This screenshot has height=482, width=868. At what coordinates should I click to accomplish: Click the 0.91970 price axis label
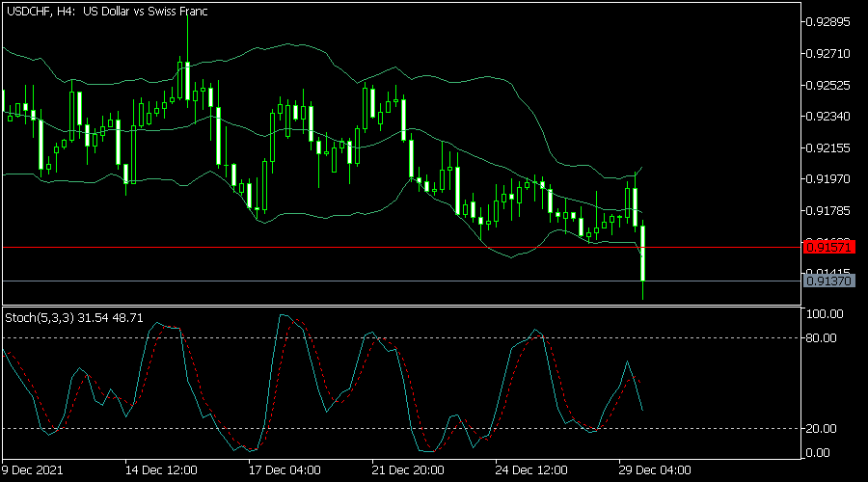tap(828, 179)
